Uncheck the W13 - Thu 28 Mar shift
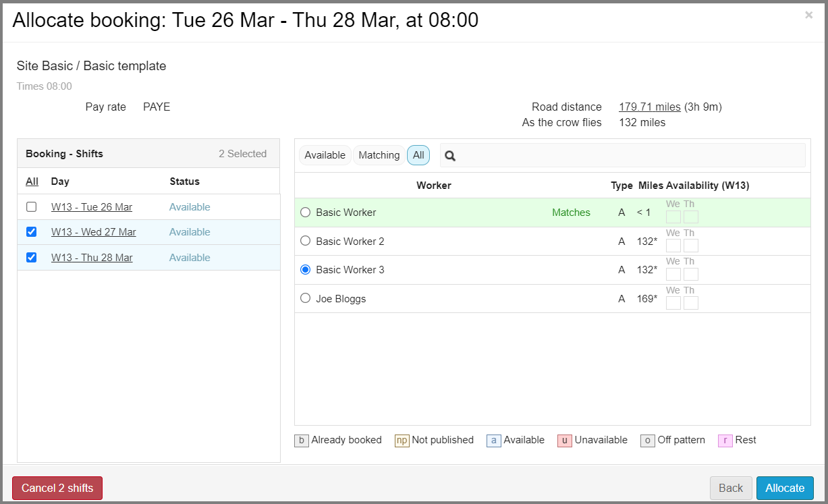828x504 pixels. 32,258
